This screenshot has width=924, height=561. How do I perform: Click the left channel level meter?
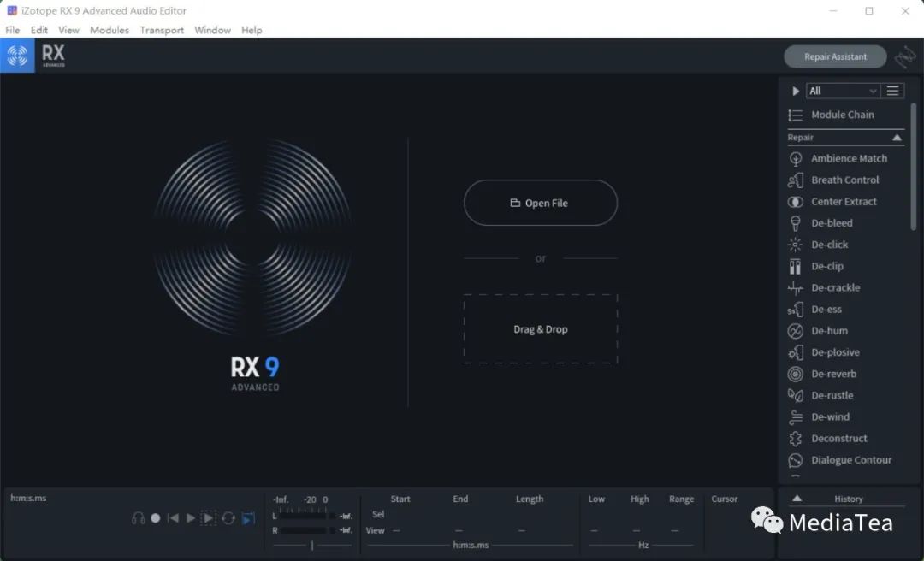(308, 516)
